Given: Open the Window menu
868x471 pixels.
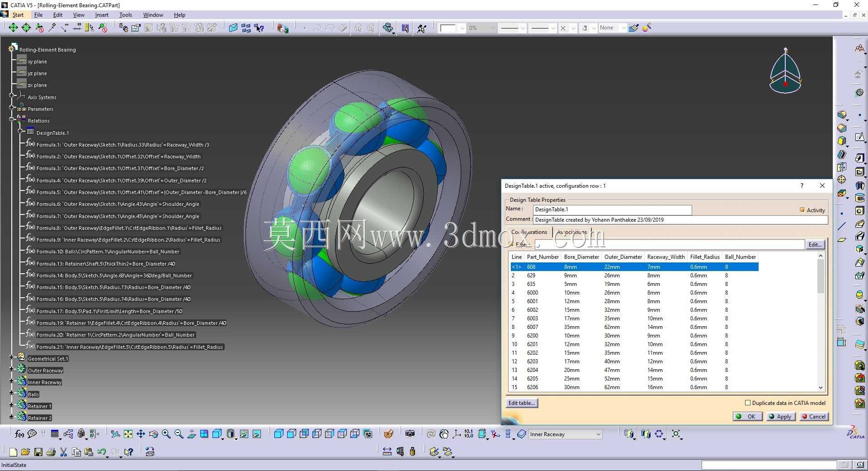Looking at the screenshot, I should point(153,15).
